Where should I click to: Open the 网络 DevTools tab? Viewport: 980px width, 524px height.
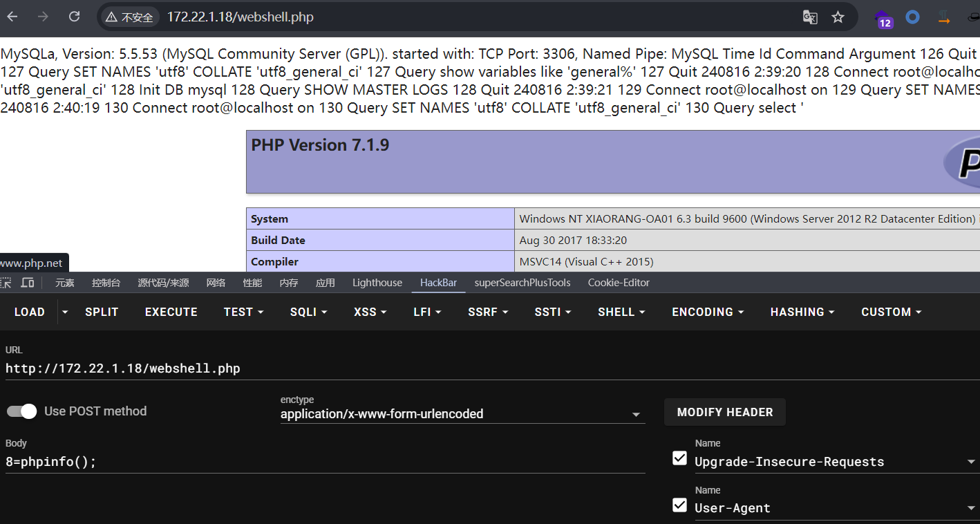216,283
